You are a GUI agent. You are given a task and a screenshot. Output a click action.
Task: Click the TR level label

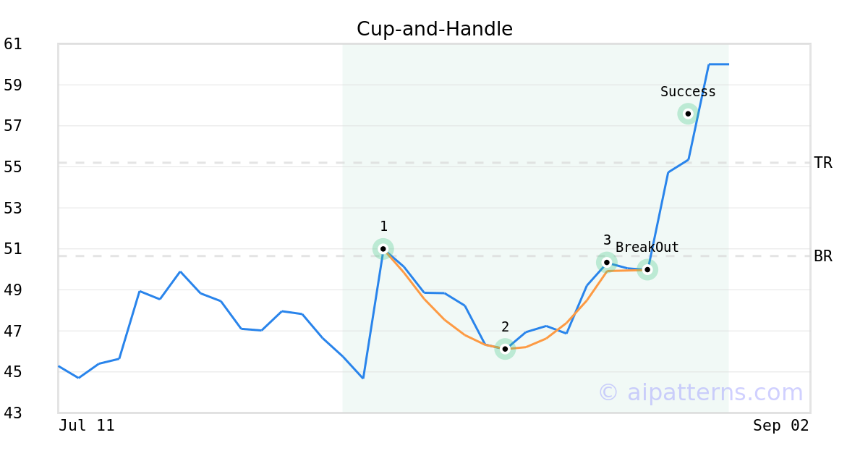[x=823, y=163]
